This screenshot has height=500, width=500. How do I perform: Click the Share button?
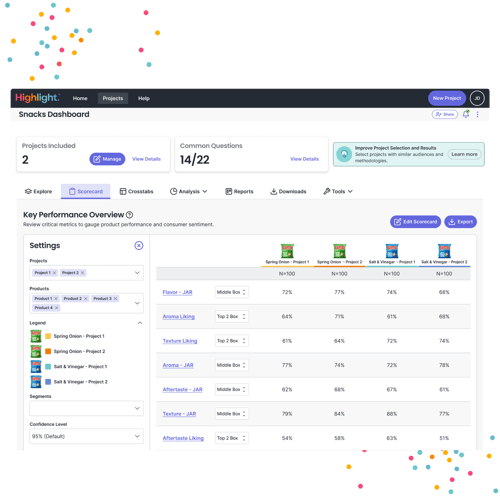point(445,114)
